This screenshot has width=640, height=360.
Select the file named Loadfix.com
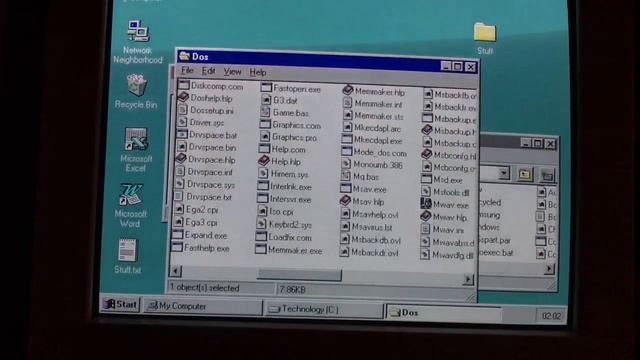290,237
